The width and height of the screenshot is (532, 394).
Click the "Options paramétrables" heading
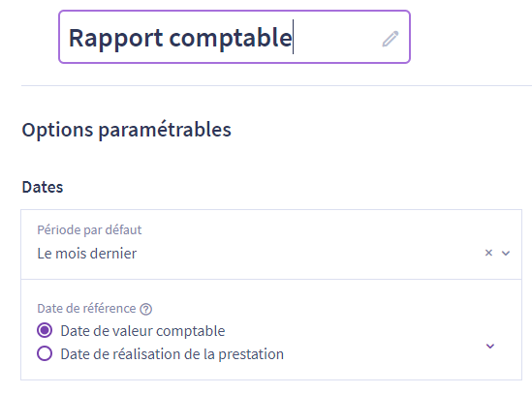(x=126, y=130)
